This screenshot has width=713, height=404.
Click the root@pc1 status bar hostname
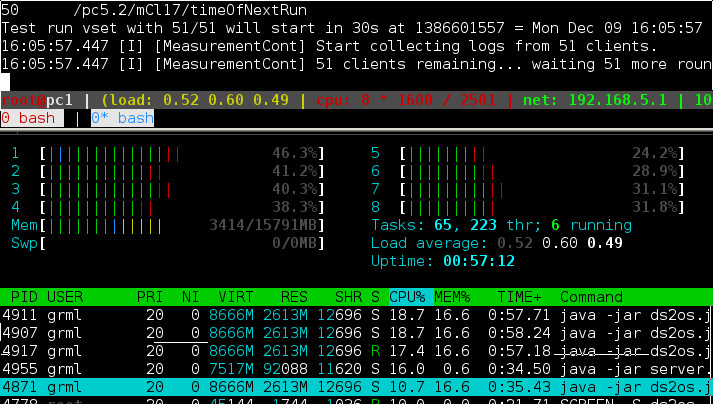coord(36,100)
